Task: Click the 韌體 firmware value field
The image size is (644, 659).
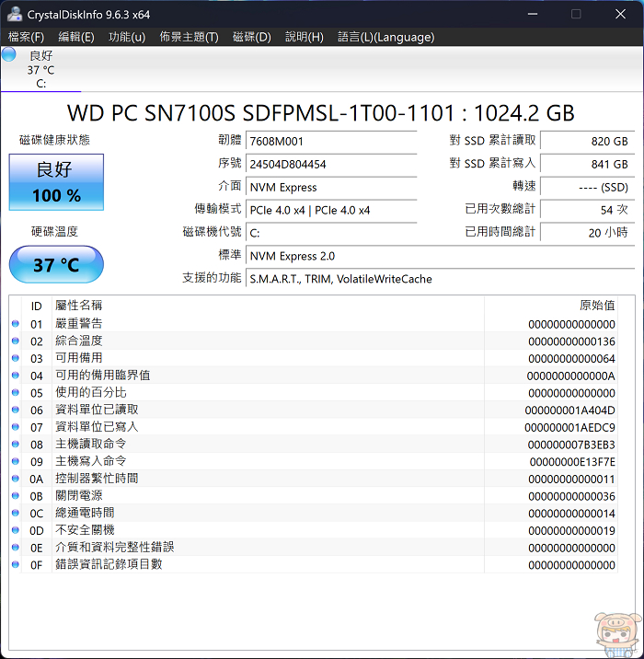Action: pyautogui.click(x=342, y=141)
